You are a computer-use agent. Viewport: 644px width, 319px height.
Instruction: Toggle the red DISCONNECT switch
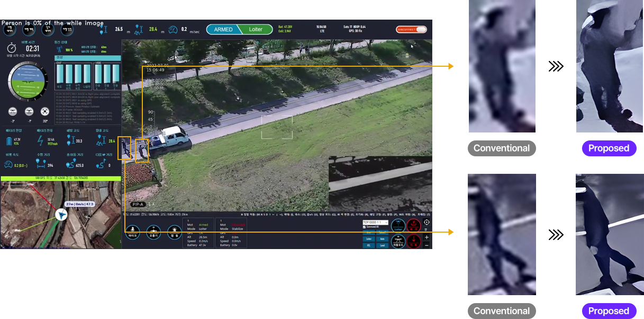pyautogui.click(x=411, y=30)
